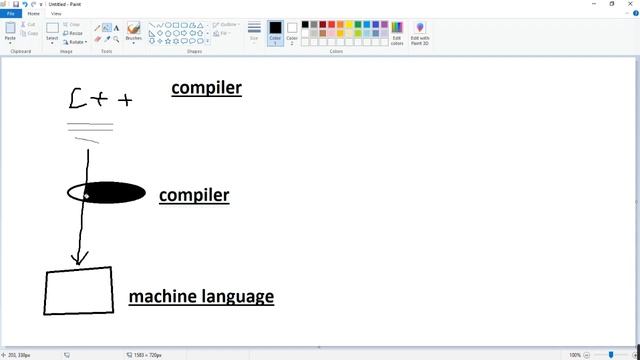Click the Help icon at top right

pyautogui.click(x=636, y=13)
